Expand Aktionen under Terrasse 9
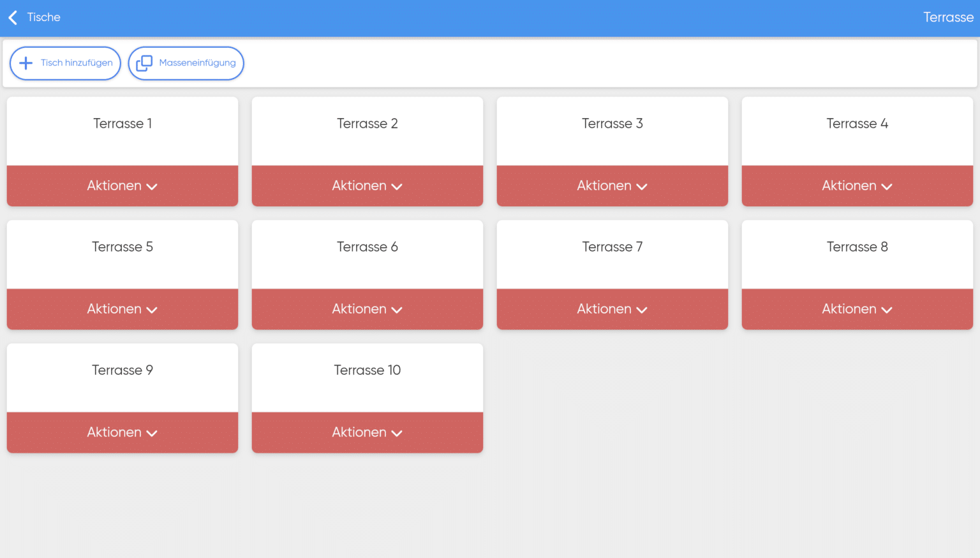Screen dimensions: 980x558 pyautogui.click(x=122, y=432)
